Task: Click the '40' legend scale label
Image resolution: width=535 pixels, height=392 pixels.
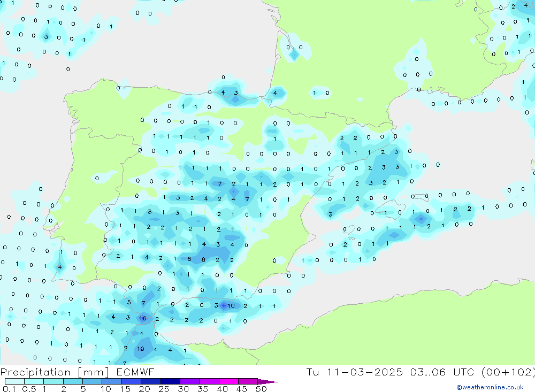Action: pyautogui.click(x=223, y=389)
